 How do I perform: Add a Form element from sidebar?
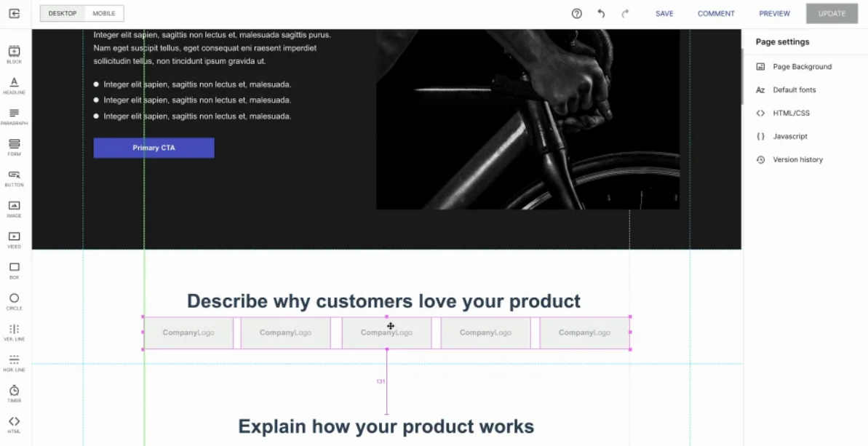pos(15,147)
